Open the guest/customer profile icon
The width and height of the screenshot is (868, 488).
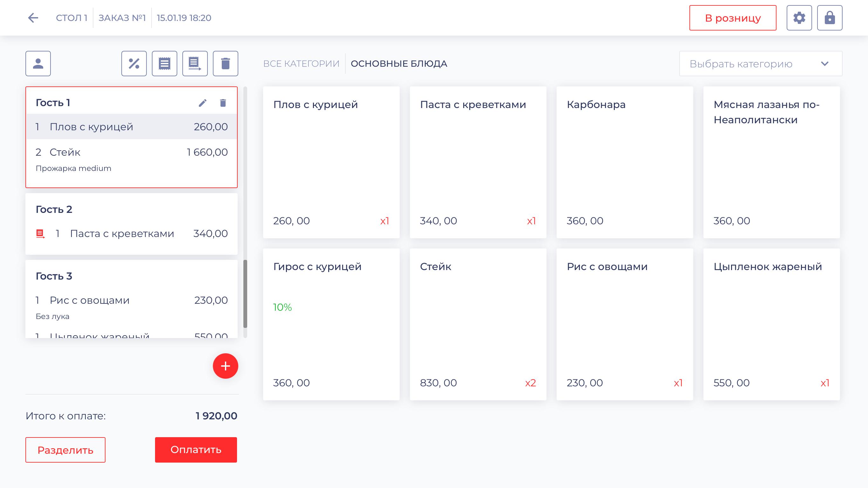click(38, 63)
